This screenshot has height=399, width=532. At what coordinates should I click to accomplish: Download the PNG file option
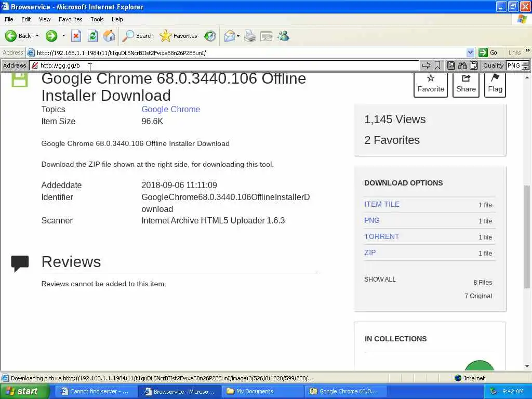point(372,220)
